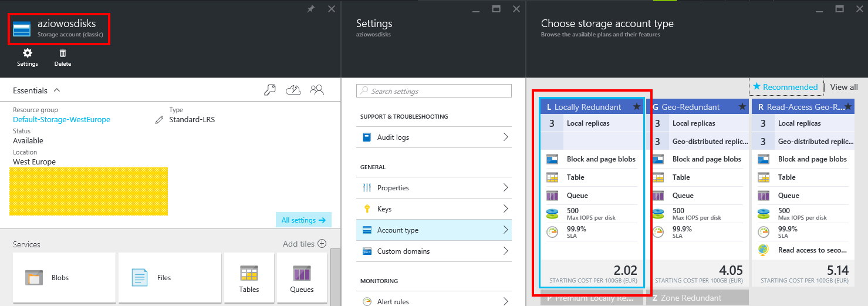This screenshot has height=306, width=868.
Task: Click SLA gauge icon in Geo-Redundant card
Action: tap(657, 232)
